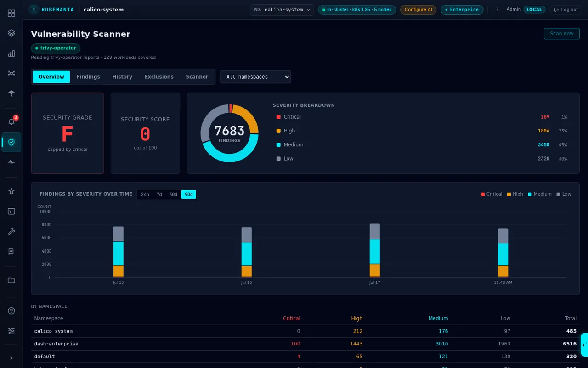Select the 90d chart range

(188, 195)
